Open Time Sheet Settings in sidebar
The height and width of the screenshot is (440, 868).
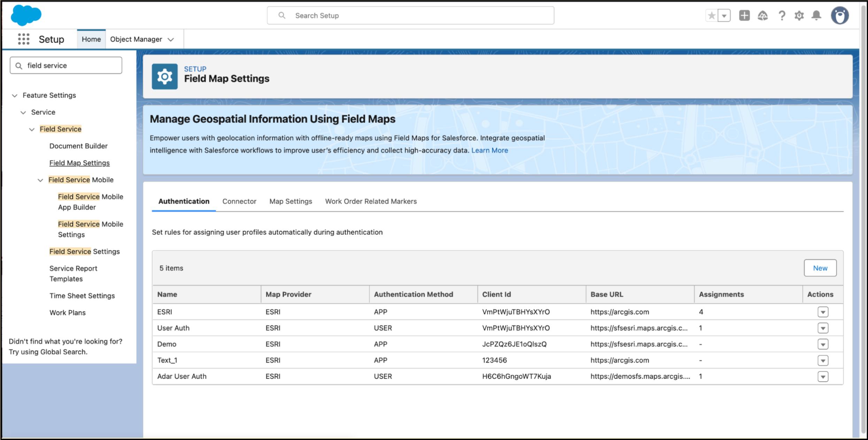tap(82, 296)
